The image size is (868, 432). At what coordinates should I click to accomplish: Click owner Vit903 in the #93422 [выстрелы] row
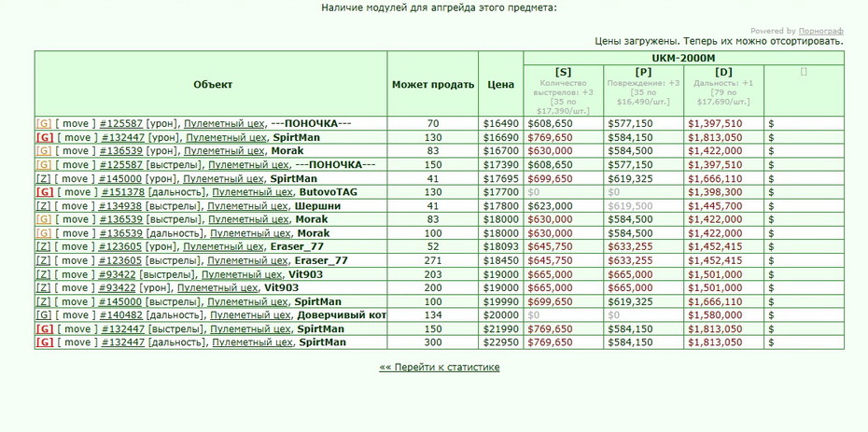(x=305, y=274)
